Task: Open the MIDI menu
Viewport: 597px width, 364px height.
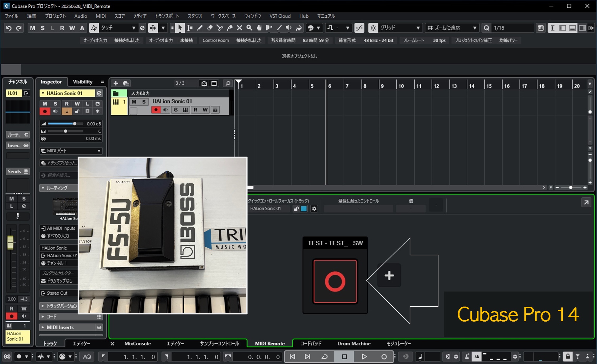Action: point(101,16)
